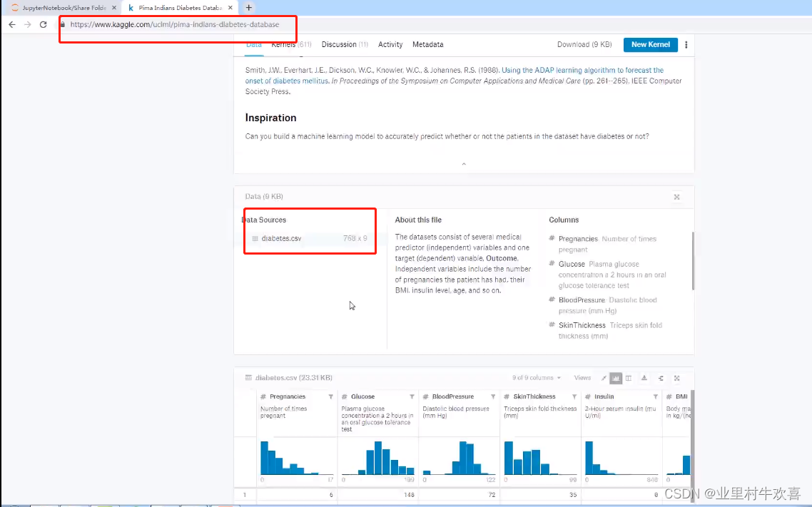Click the SkinThickness histogram chart
812x507 pixels.
point(541,458)
